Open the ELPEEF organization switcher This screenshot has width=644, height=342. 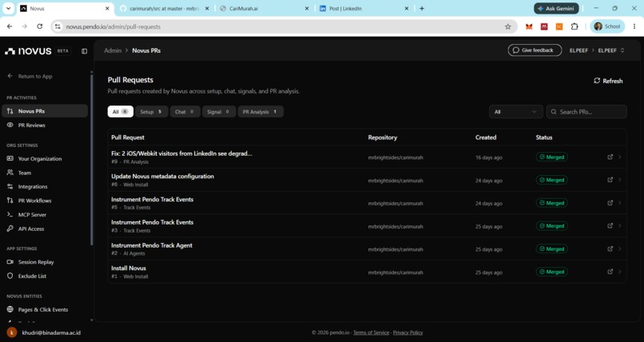point(611,50)
